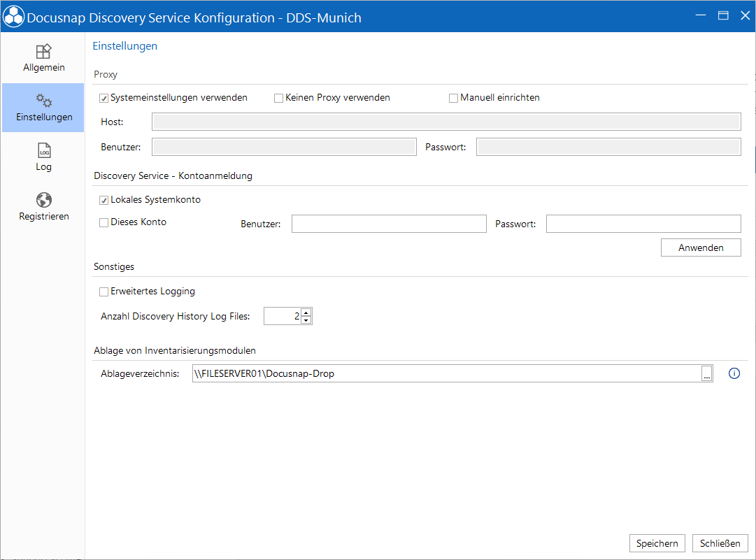Close the Docusnap configuration window

point(745,15)
